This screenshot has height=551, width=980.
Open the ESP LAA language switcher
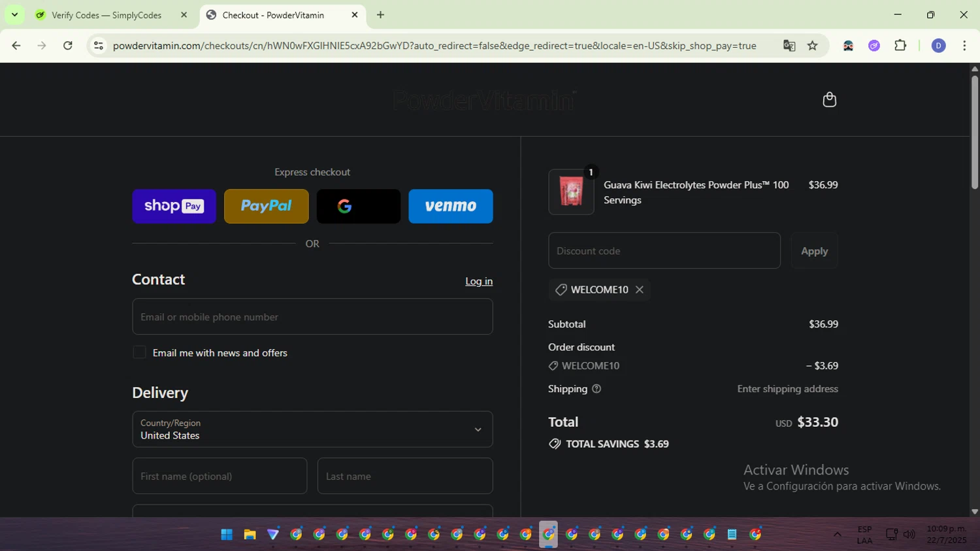tap(864, 535)
